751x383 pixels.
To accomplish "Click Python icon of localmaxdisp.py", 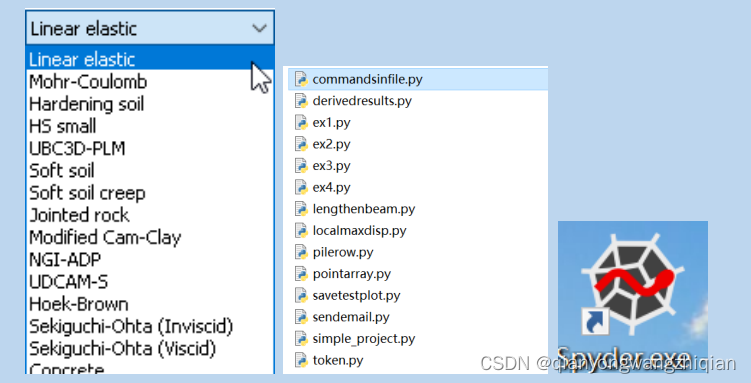I will point(301,231).
